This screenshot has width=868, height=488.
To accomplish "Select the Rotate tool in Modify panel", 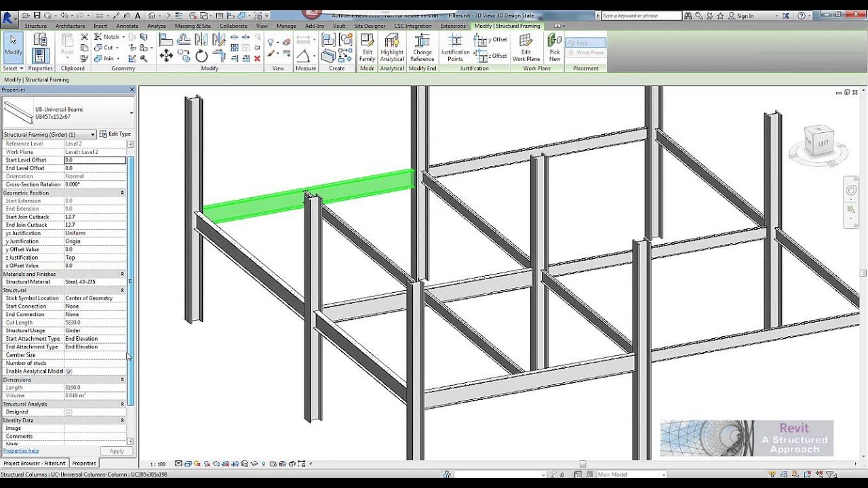I will 201,56.
